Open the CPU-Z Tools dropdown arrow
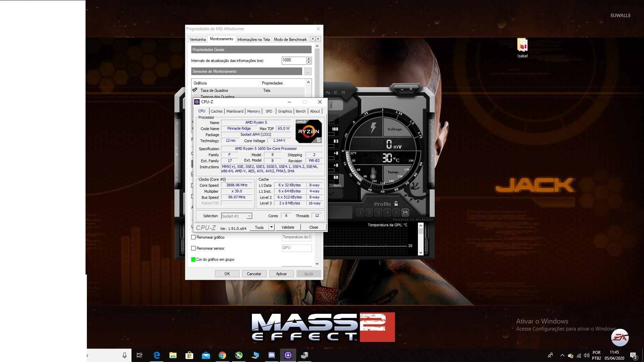Image resolution: width=644 pixels, height=362 pixels. (271, 227)
